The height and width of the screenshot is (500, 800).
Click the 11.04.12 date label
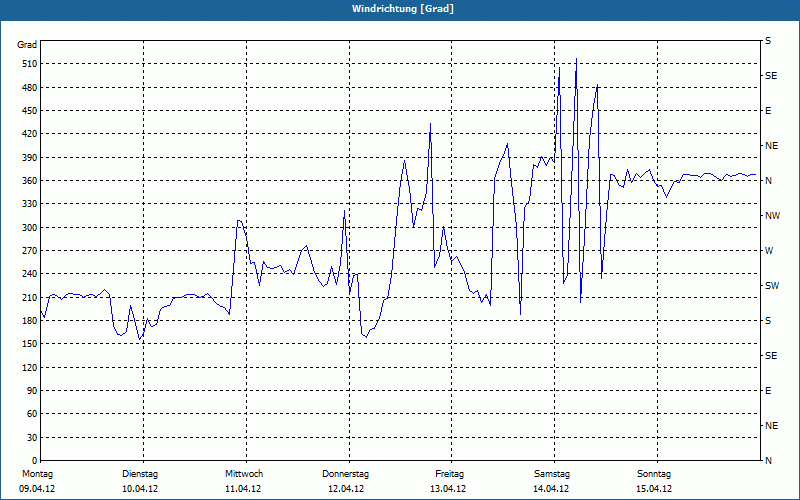[x=243, y=489]
